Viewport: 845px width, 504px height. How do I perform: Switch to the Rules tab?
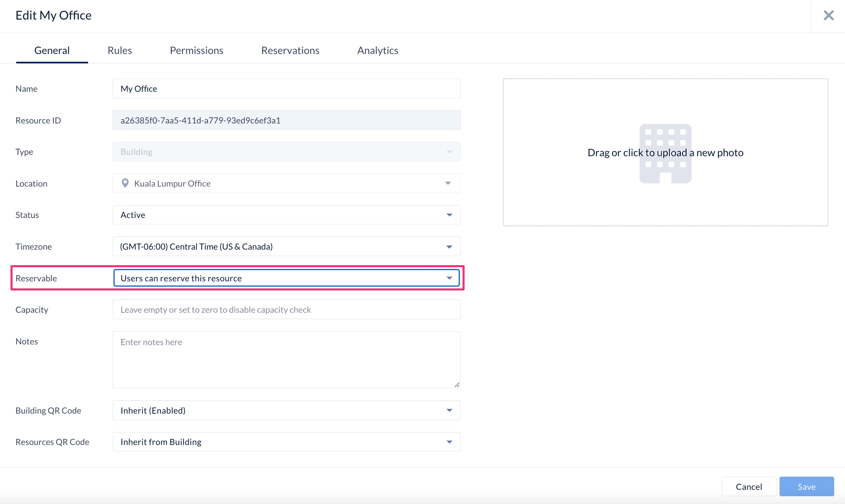119,50
